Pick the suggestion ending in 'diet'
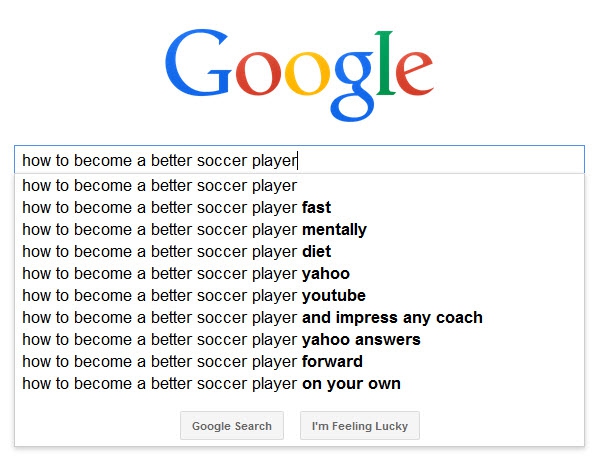The width and height of the screenshot is (596, 457). pos(299,252)
